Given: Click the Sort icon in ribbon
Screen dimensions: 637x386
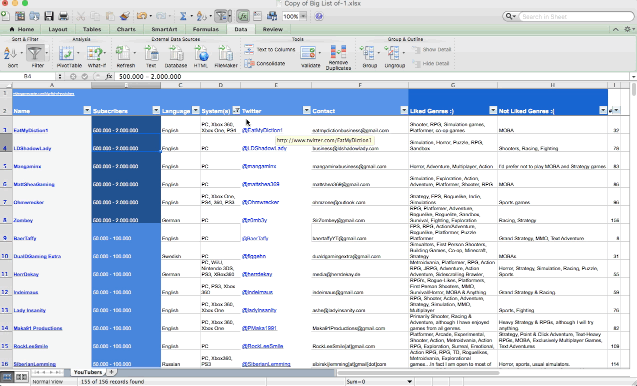Looking at the screenshot, I should [x=10, y=53].
